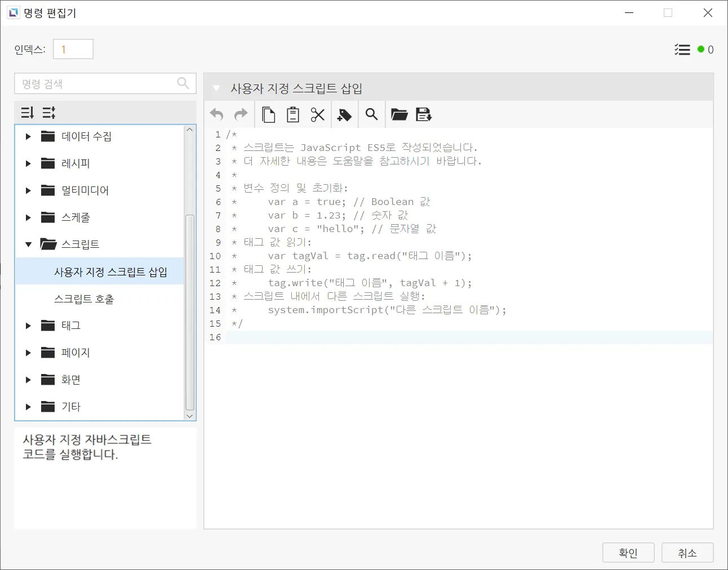Viewport: 728px width, 570px height.
Task: Expand the 데이터 수집 folder
Action: pos(28,136)
